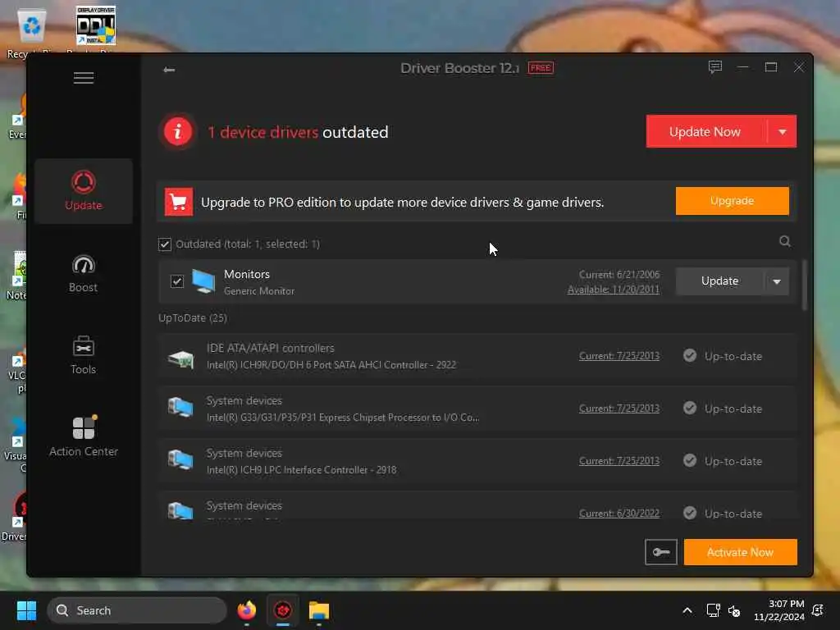Click the muted volume tray icon
Image resolution: width=840 pixels, height=630 pixels.
[x=734, y=610]
